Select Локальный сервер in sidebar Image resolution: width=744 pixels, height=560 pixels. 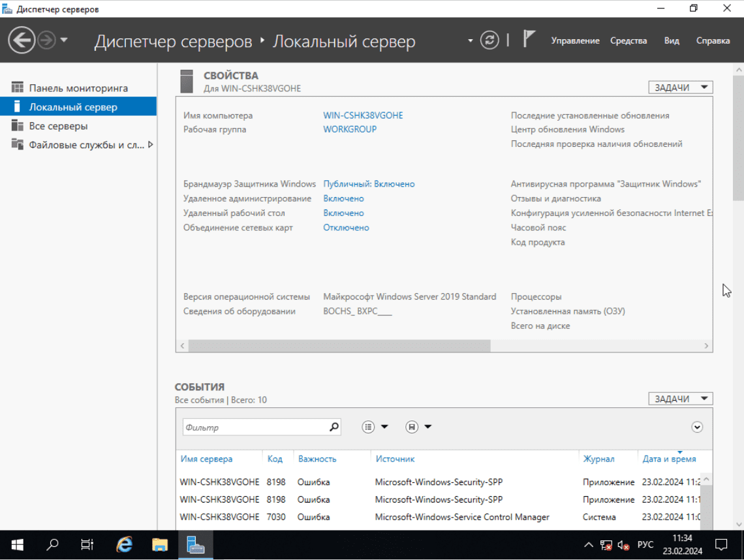click(78, 107)
